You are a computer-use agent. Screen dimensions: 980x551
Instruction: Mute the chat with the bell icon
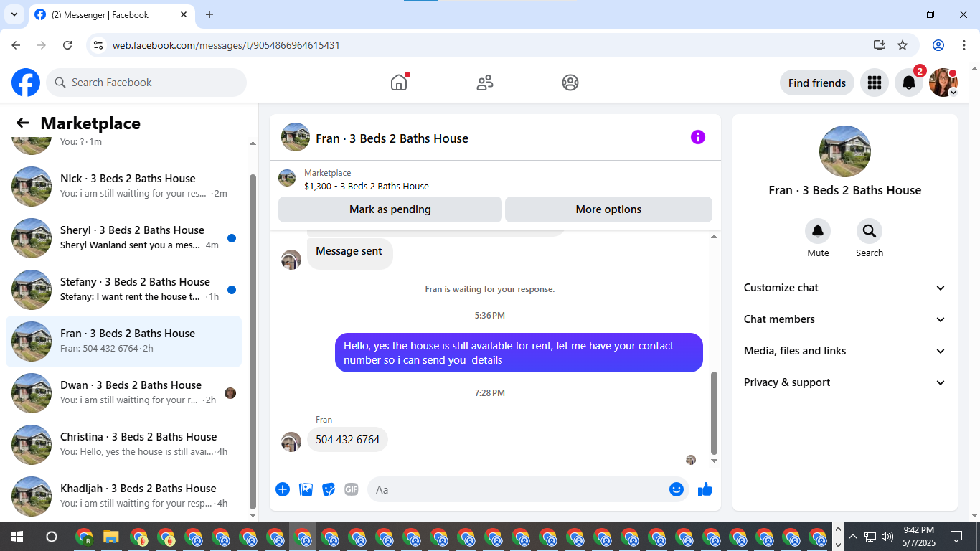point(818,231)
